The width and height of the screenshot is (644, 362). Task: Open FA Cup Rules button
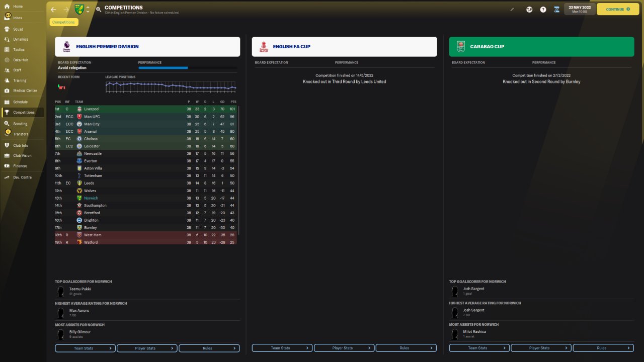click(406, 348)
